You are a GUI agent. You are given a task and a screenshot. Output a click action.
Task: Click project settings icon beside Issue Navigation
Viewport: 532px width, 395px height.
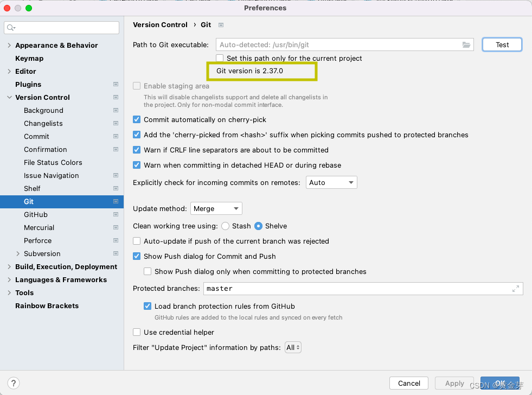tap(116, 175)
